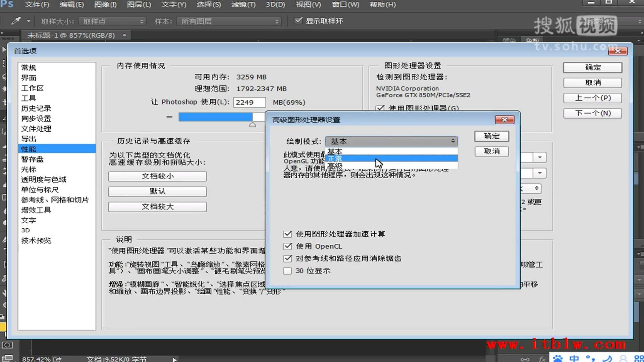
Task: Click 取消 in the 首选项 dialog
Action: [593, 83]
